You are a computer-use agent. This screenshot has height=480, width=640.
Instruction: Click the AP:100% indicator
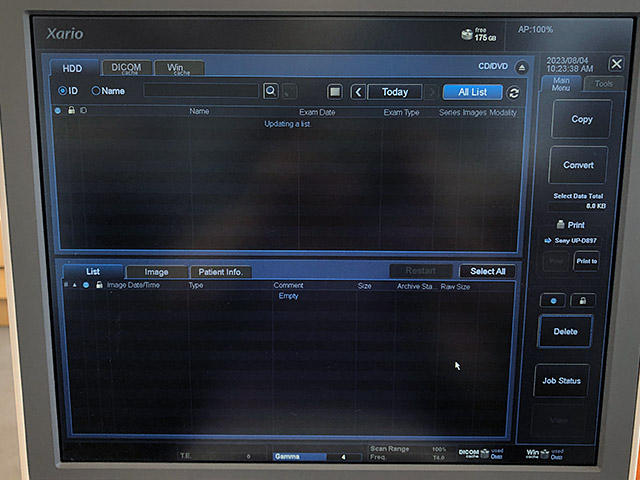pos(535,29)
